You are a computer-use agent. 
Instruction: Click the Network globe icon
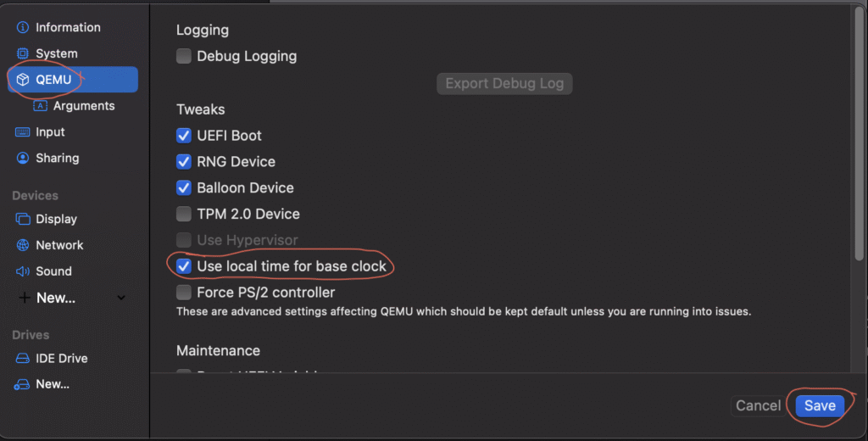[x=23, y=245]
